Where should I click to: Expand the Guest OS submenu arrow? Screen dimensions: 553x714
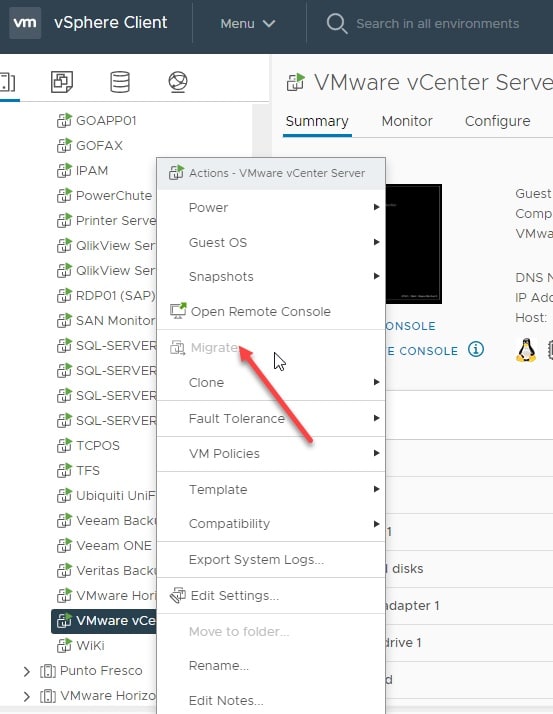tap(376, 242)
